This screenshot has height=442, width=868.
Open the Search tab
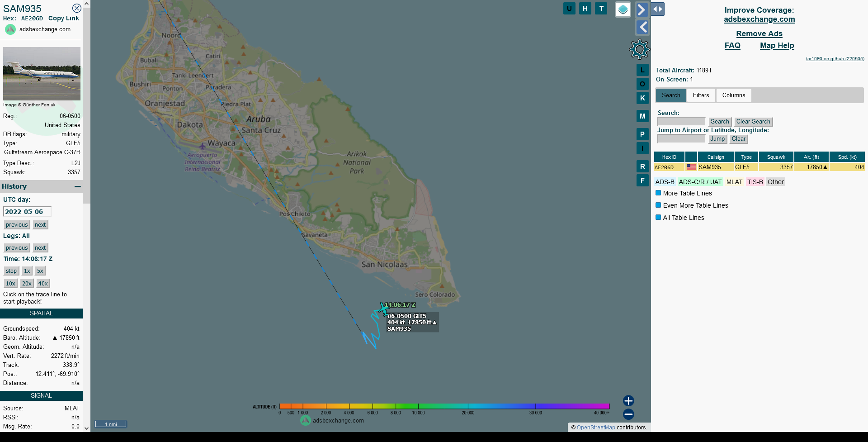pyautogui.click(x=671, y=95)
